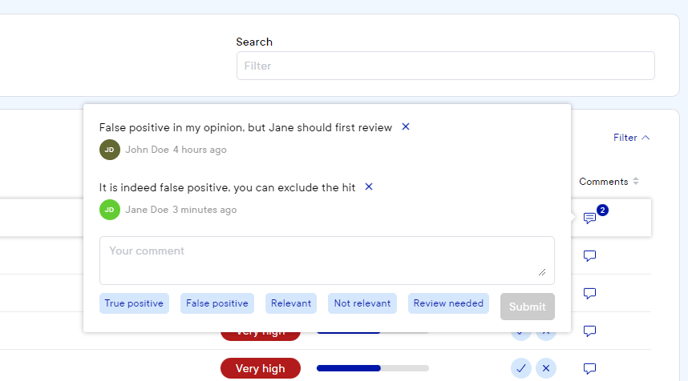Open empty comment icon on second row

[590, 255]
